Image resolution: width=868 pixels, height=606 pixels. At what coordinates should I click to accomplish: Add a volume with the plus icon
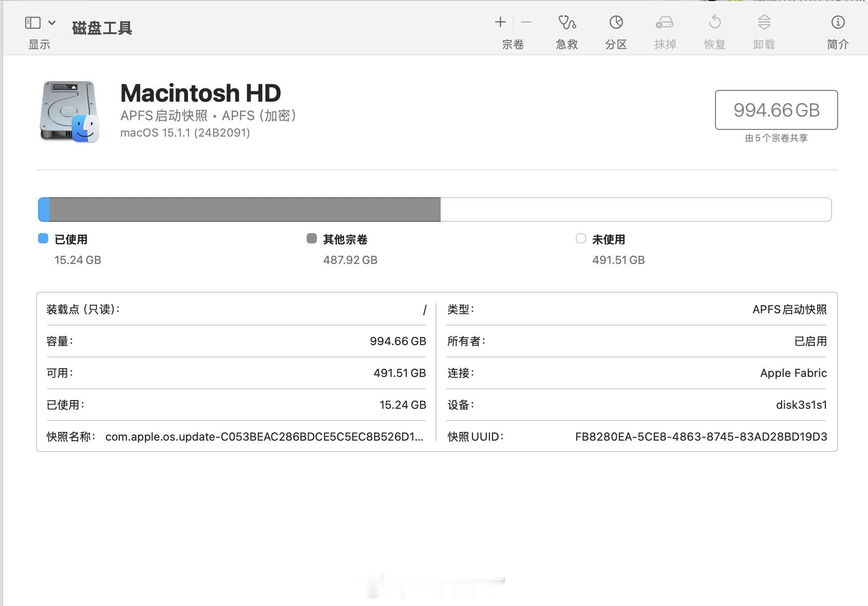500,22
